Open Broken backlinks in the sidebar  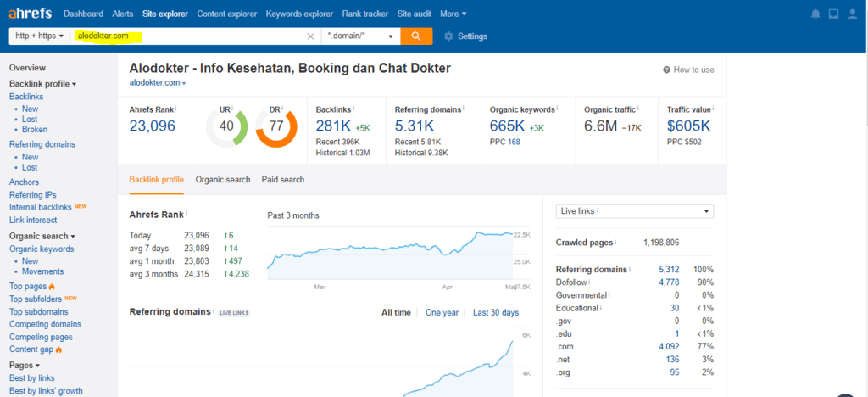tap(35, 130)
